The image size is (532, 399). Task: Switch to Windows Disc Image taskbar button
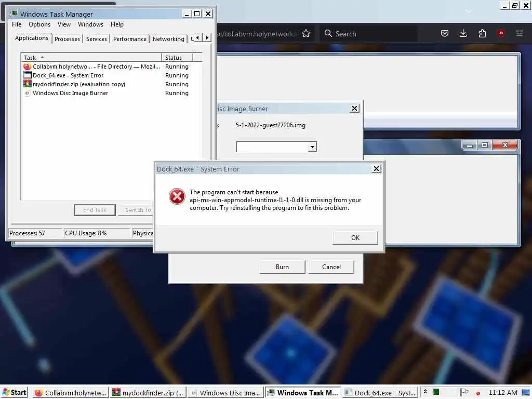pos(225,393)
